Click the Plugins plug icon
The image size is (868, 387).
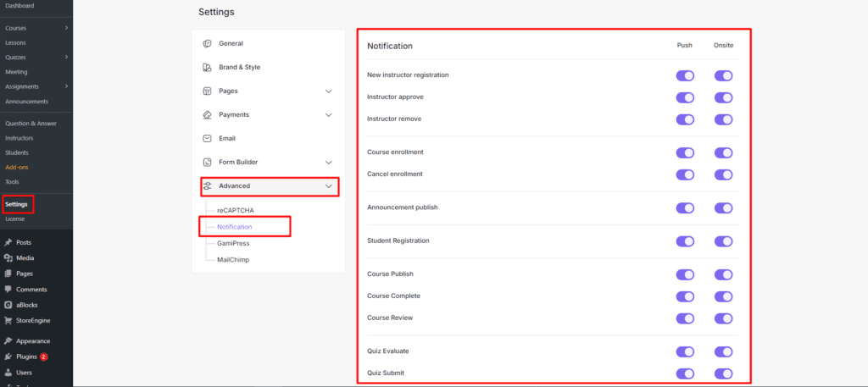pos(8,357)
